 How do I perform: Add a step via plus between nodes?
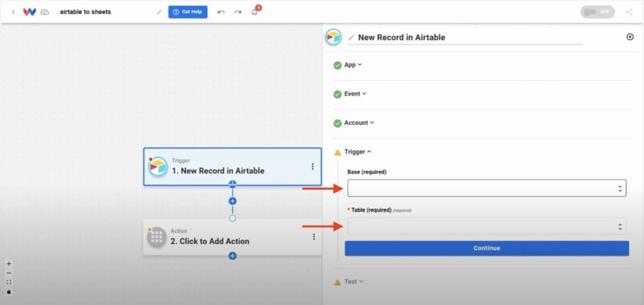tap(233, 201)
